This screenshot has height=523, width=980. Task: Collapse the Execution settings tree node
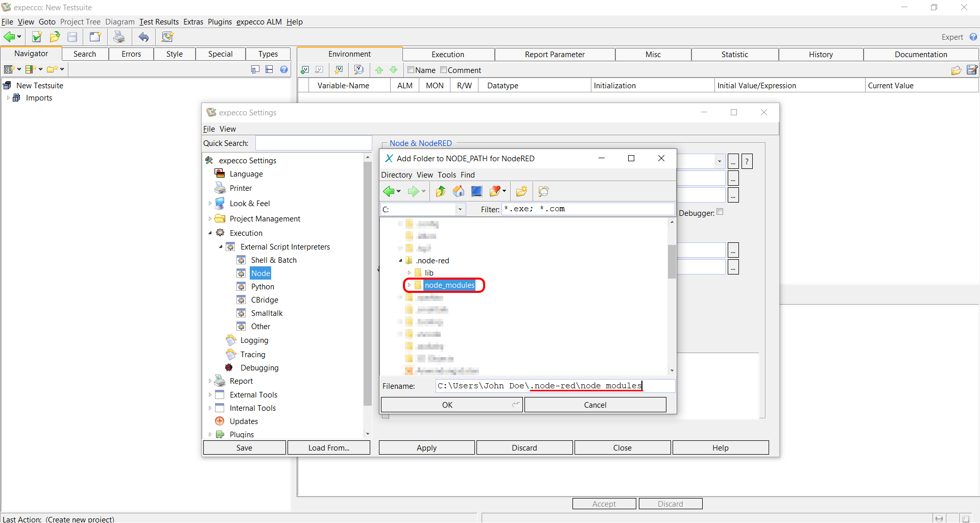(x=210, y=233)
